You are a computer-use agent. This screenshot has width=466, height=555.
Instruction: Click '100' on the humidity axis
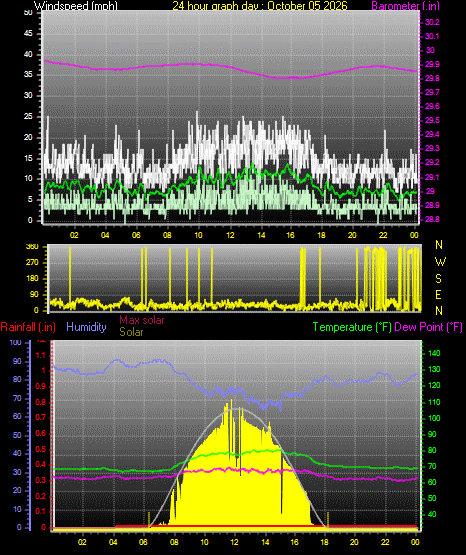pos(16,343)
